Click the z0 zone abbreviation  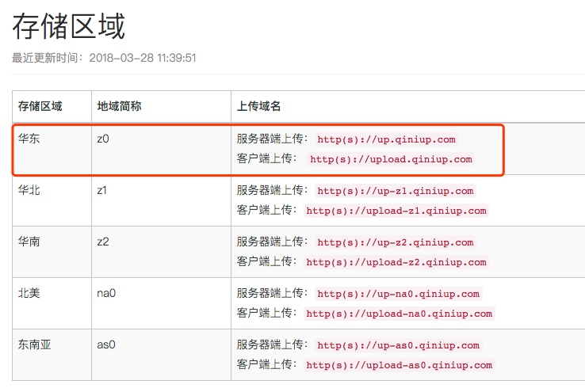[103, 139]
